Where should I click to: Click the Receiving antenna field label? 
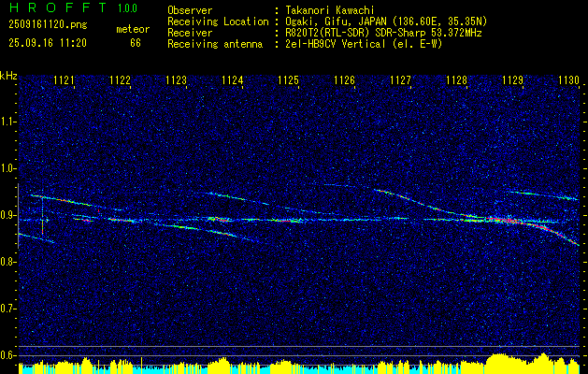click(x=215, y=44)
